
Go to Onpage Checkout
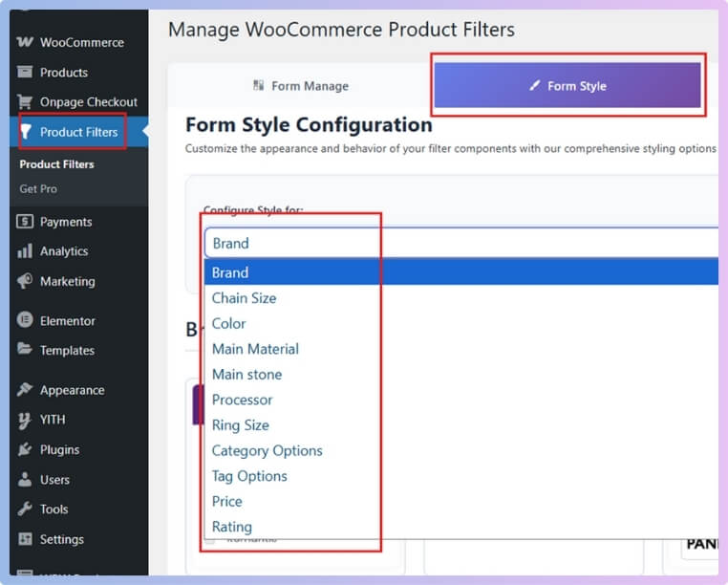(x=79, y=101)
